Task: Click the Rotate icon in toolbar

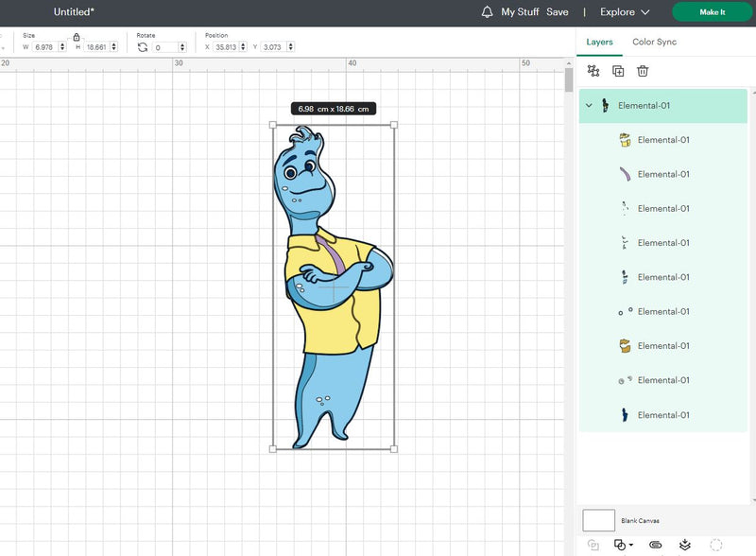Action: point(143,46)
